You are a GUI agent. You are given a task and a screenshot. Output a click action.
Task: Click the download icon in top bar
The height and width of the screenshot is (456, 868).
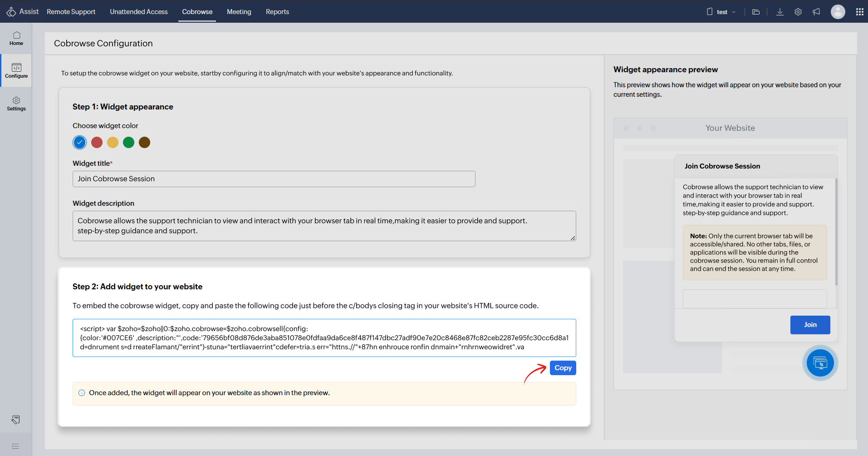780,12
